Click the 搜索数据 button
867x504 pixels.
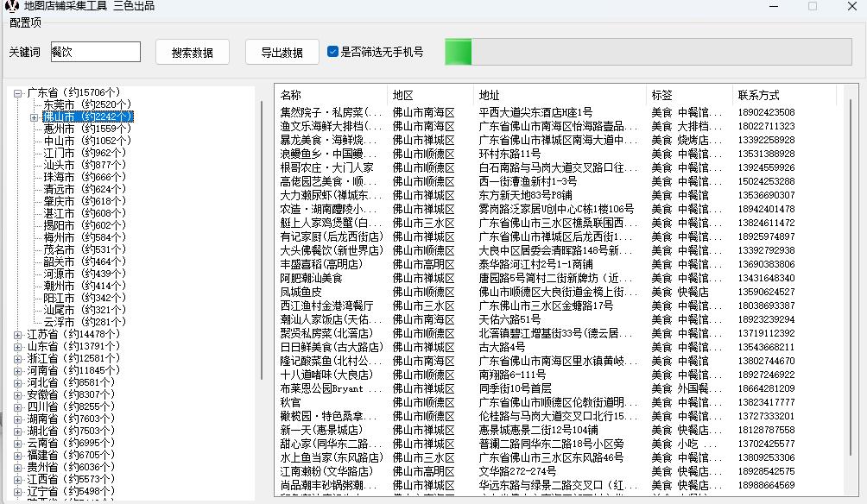(x=192, y=52)
